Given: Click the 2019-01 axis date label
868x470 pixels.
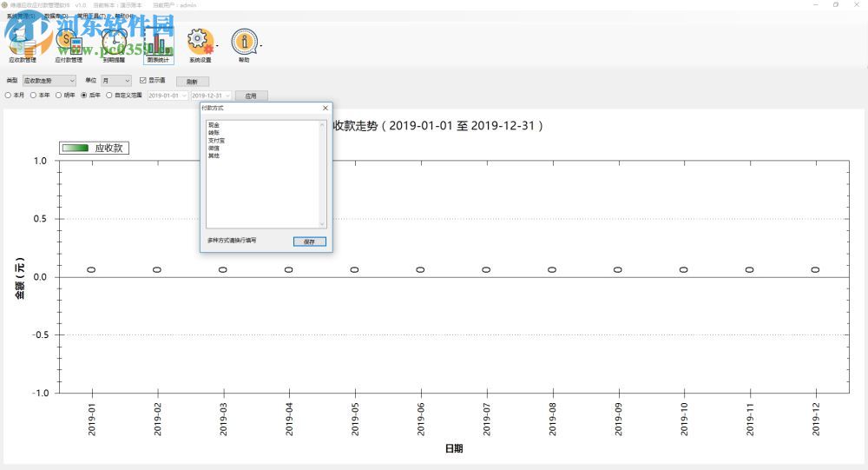Looking at the screenshot, I should 92,420.
